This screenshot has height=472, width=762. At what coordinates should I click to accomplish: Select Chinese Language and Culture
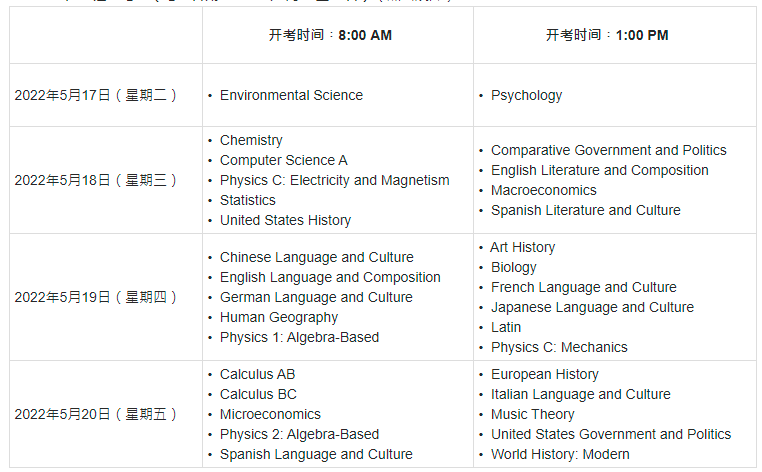coord(316,257)
